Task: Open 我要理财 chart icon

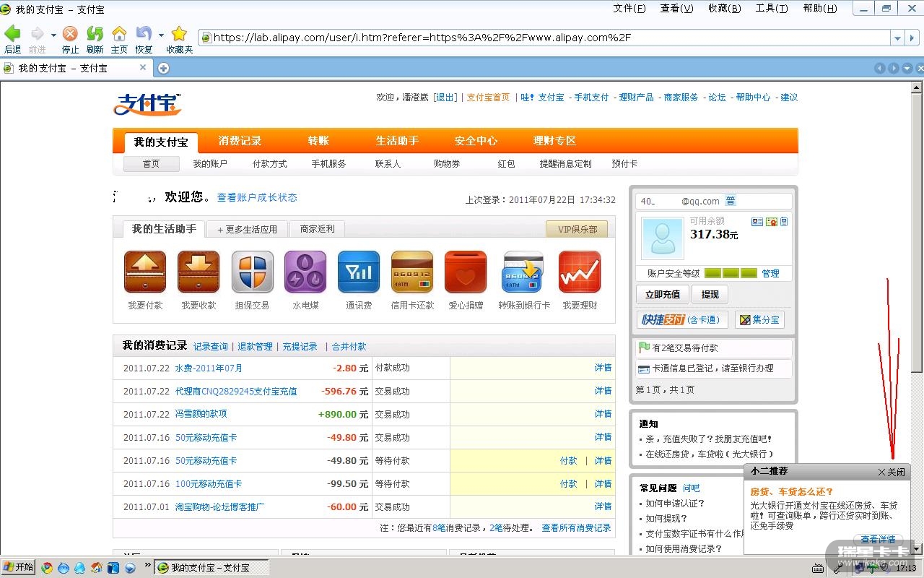Action: pyautogui.click(x=580, y=272)
